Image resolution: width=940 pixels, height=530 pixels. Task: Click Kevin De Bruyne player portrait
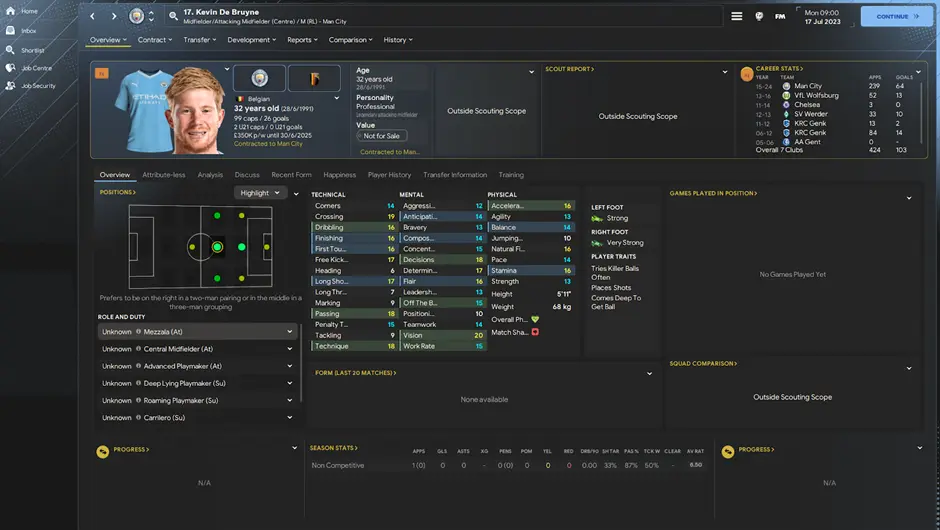[197, 111]
